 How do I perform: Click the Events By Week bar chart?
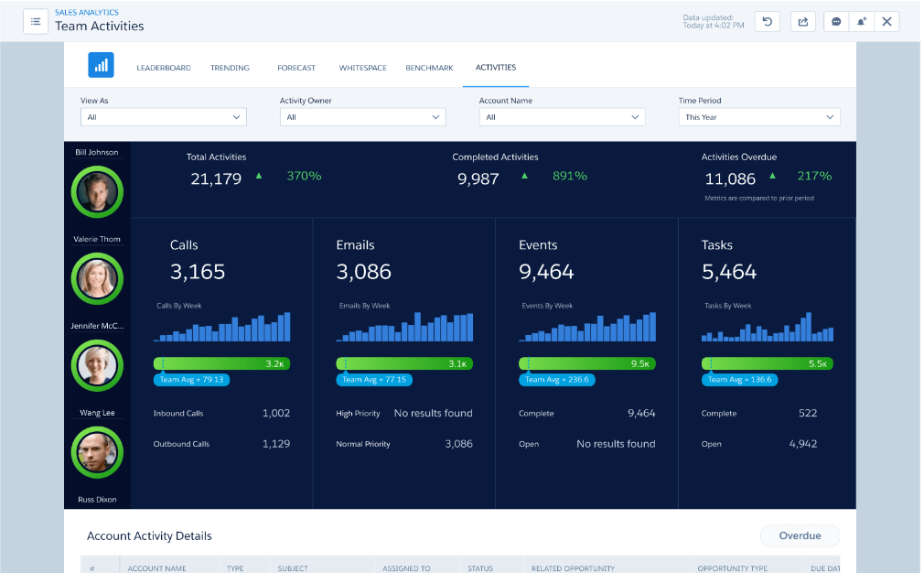(587, 328)
